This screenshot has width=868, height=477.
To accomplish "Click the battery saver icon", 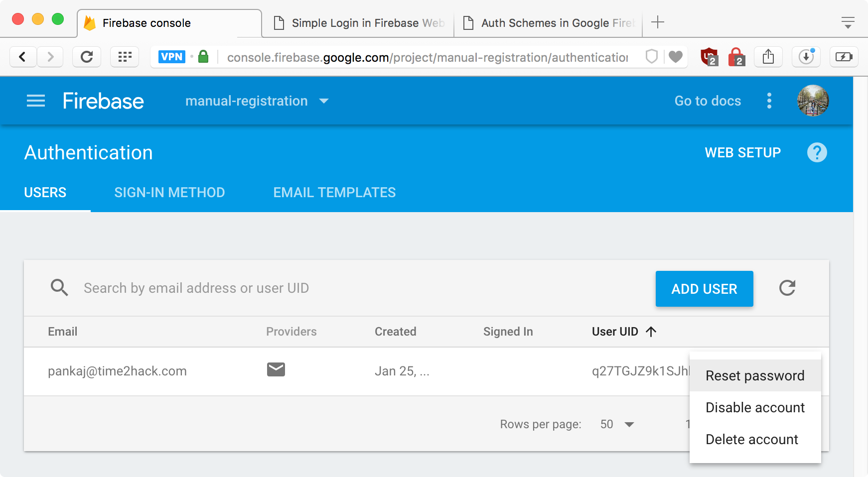I will [x=844, y=57].
